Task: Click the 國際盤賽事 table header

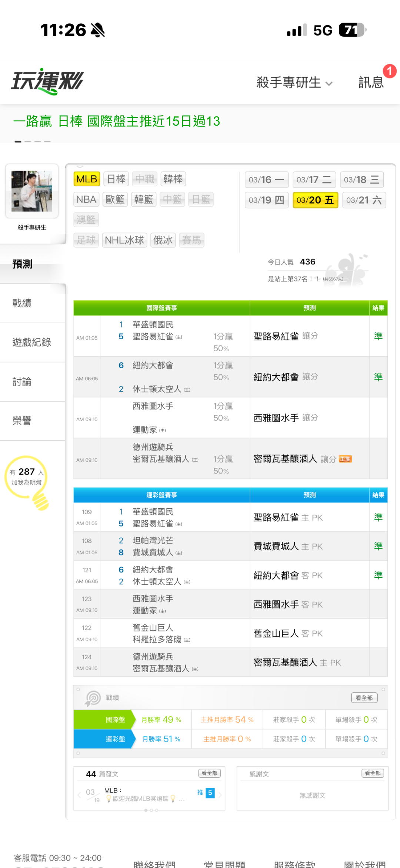Action: 161,308
